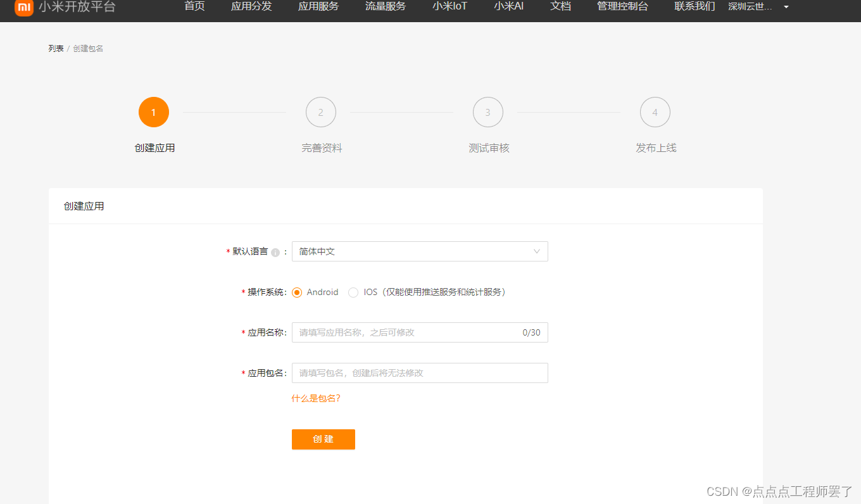Open the 联系我们 nav item
Viewport: 861px width, 504px height.
point(695,6)
